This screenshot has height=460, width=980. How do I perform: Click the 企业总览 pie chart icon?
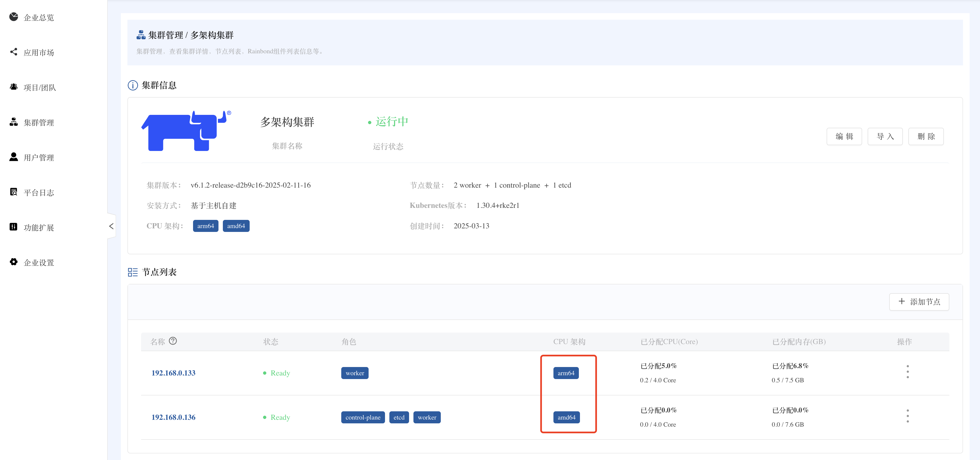pyautogui.click(x=14, y=17)
